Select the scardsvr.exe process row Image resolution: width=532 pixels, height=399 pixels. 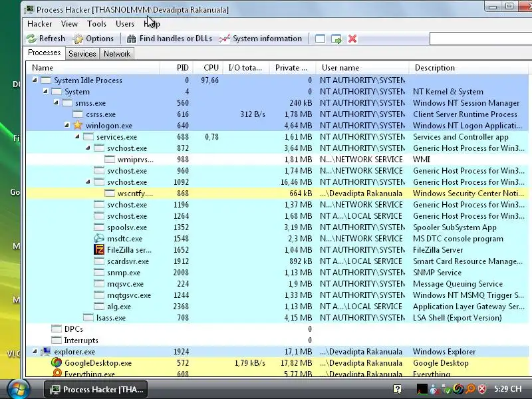pos(277,261)
